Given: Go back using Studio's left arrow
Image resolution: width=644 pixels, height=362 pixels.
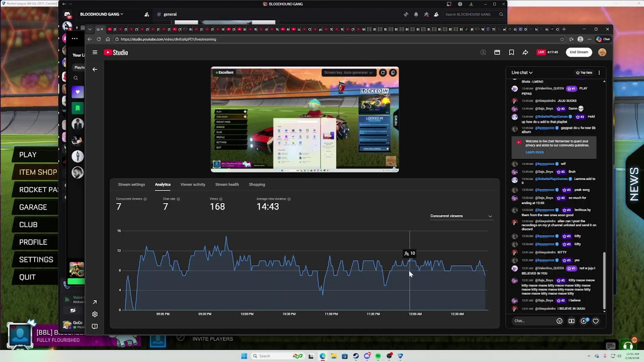Looking at the screenshot, I should pos(95,69).
